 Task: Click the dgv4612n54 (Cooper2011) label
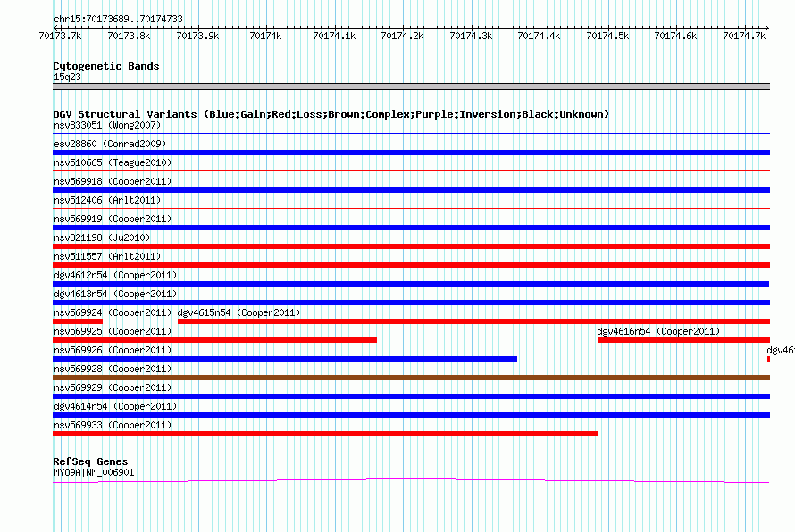click(115, 275)
